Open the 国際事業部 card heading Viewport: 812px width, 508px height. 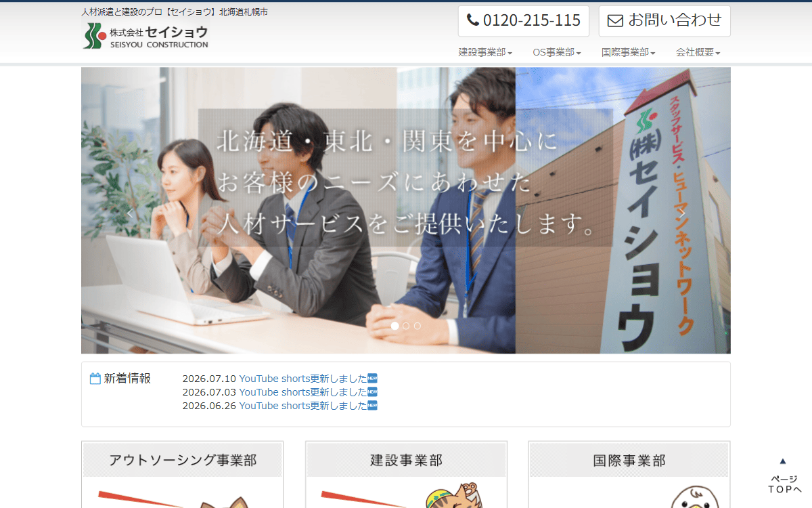pyautogui.click(x=629, y=461)
